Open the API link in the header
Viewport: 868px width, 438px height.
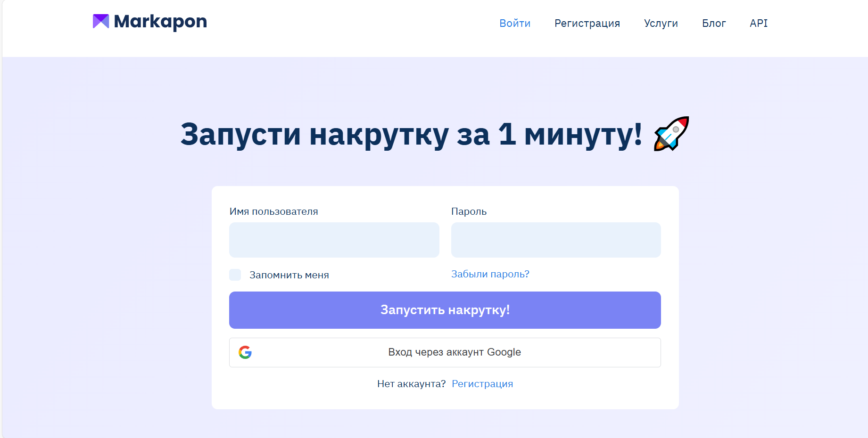pyautogui.click(x=759, y=23)
